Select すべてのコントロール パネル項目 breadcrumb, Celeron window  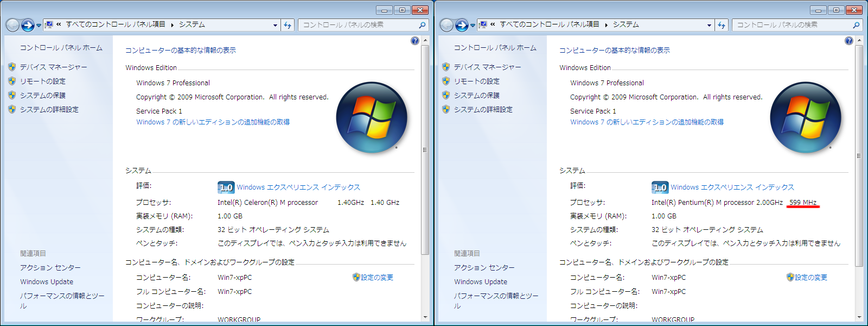tap(116, 24)
